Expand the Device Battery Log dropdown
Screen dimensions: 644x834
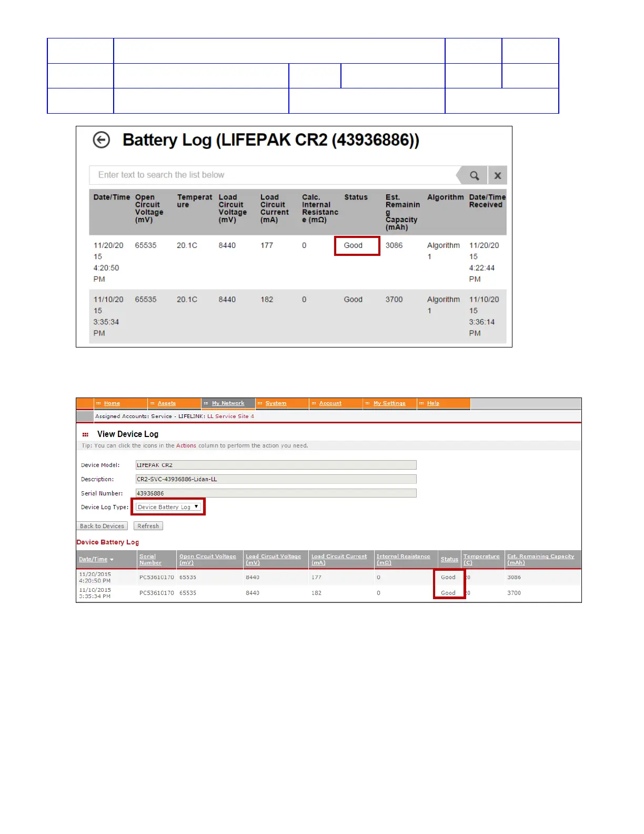tap(168, 507)
